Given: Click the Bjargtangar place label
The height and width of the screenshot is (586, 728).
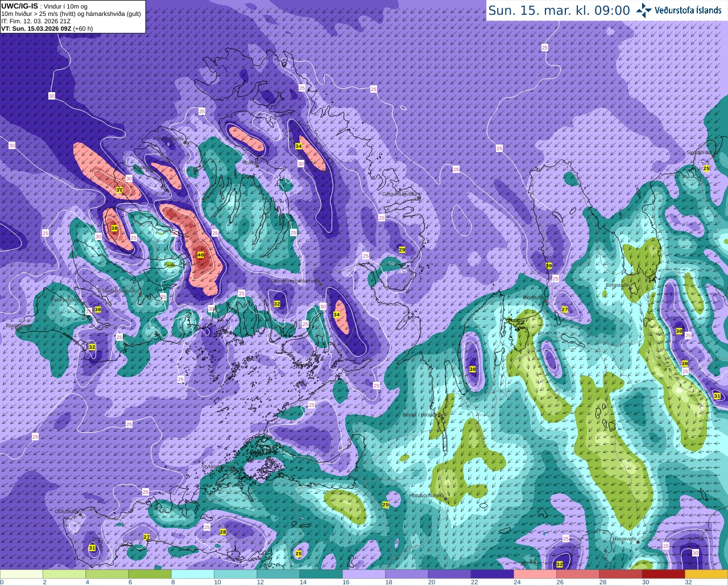Looking at the screenshot, I should (18, 325).
